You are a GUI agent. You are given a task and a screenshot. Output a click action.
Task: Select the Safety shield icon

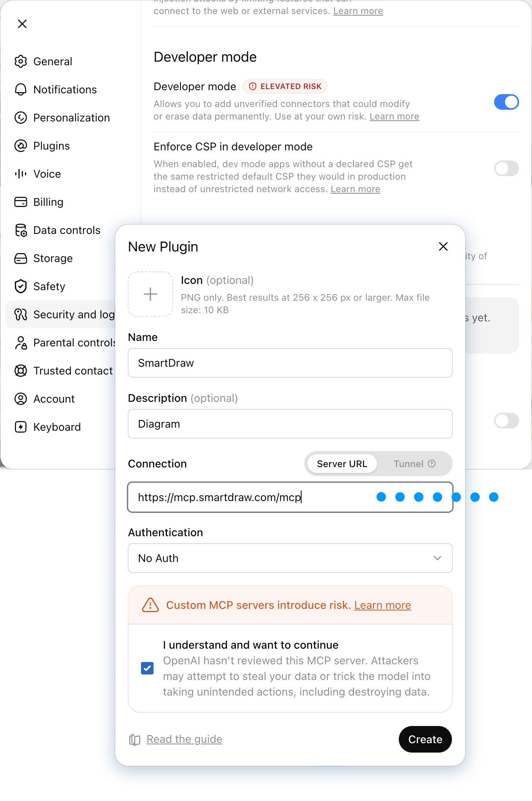21,286
